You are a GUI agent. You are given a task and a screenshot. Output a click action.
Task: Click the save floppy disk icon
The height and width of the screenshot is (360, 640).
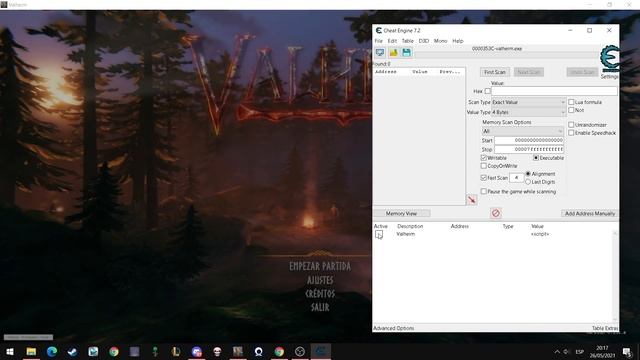[407, 53]
